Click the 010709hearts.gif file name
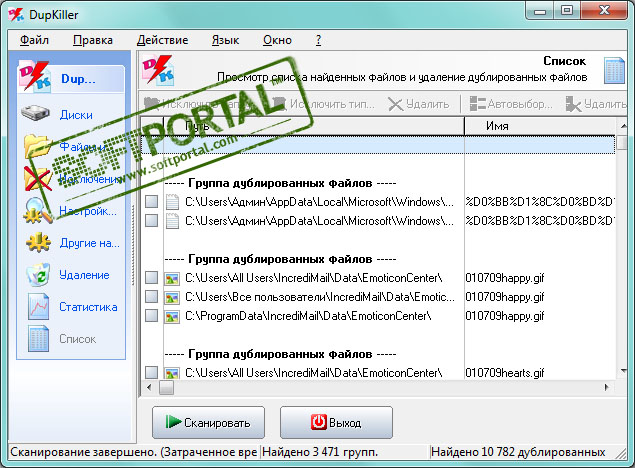 [x=505, y=373]
